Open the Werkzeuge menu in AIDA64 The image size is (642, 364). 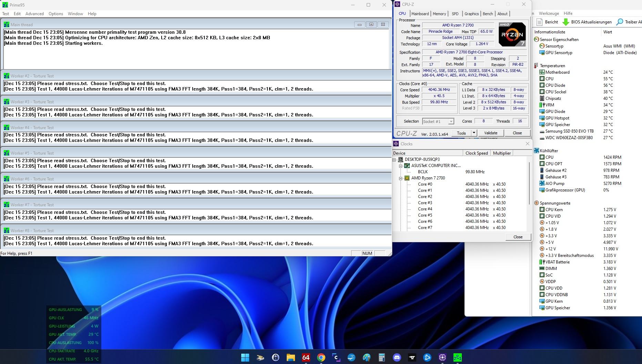click(x=549, y=13)
